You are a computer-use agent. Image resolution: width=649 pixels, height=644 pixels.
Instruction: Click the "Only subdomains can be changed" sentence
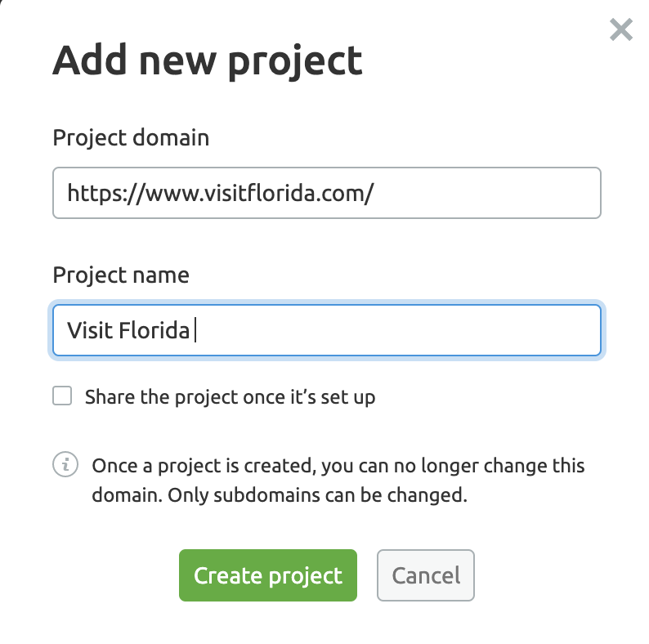pos(317,495)
